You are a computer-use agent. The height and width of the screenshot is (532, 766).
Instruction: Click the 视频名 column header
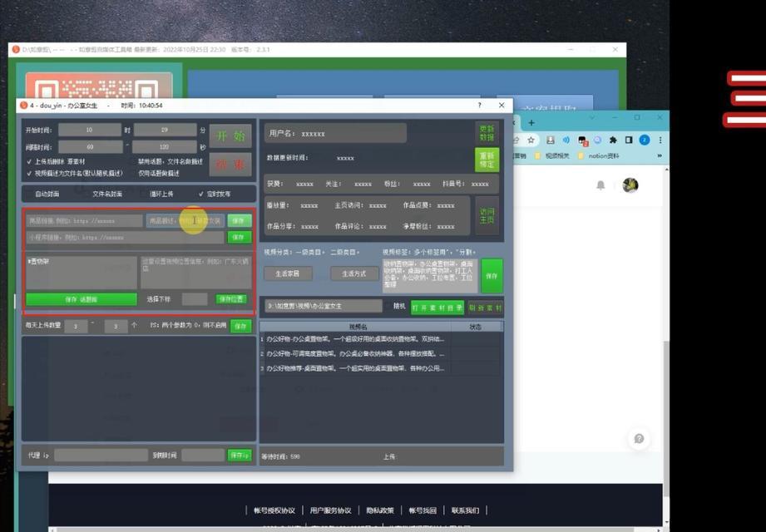(358, 327)
